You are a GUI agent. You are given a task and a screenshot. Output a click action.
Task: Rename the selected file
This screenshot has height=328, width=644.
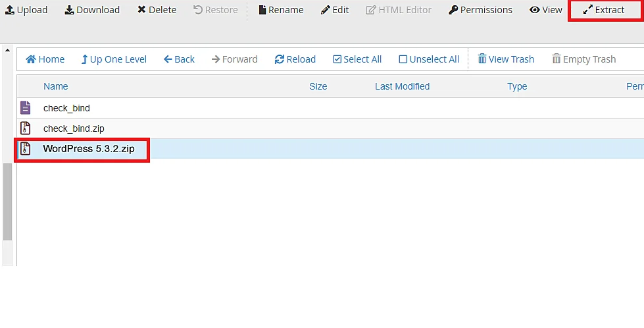coord(281,10)
